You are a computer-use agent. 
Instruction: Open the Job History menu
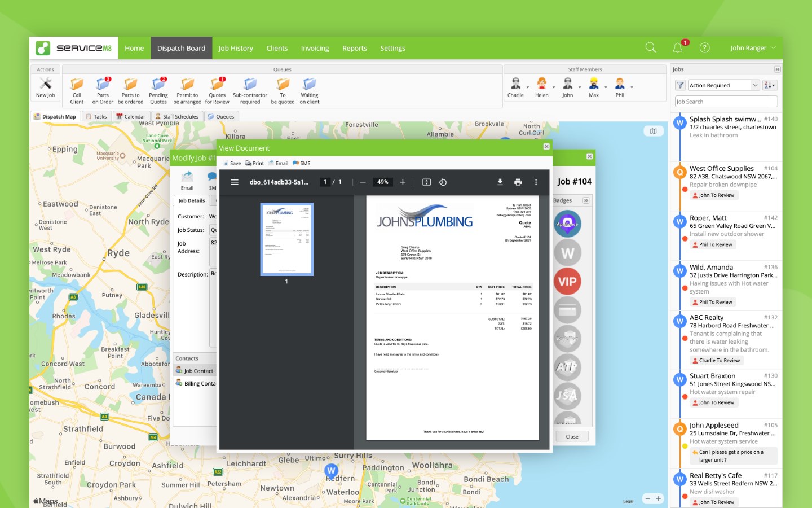tap(236, 48)
